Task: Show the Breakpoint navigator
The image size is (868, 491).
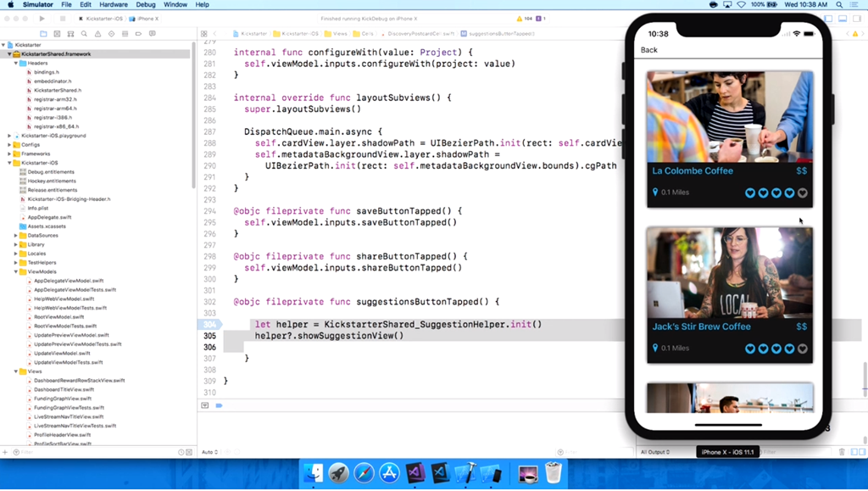Action: tap(138, 34)
